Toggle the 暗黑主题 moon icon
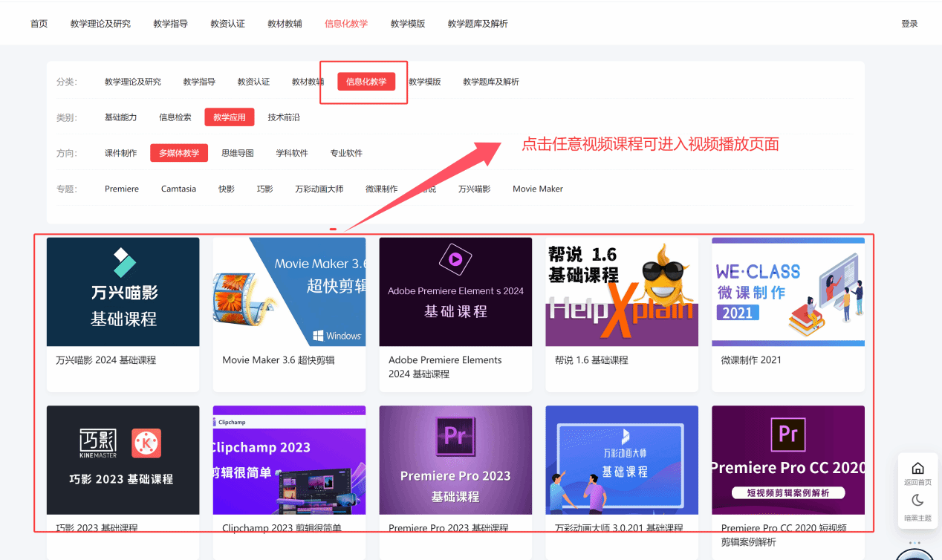Screen dimensions: 942x560 [x=917, y=501]
